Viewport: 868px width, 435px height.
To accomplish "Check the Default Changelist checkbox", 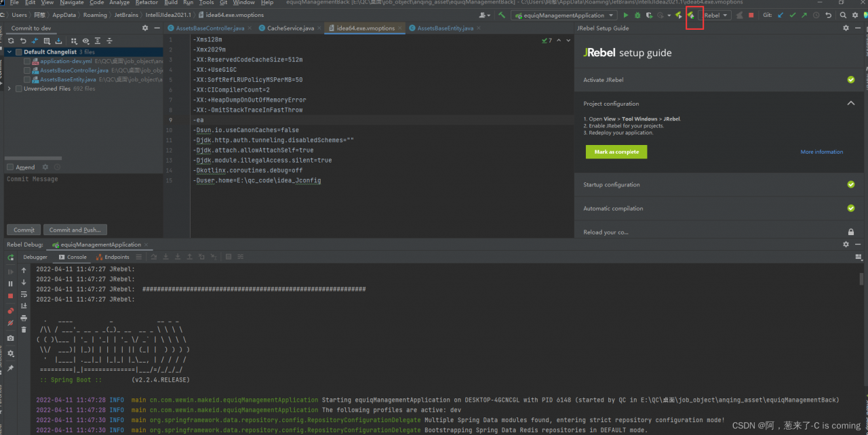I will pos(19,52).
